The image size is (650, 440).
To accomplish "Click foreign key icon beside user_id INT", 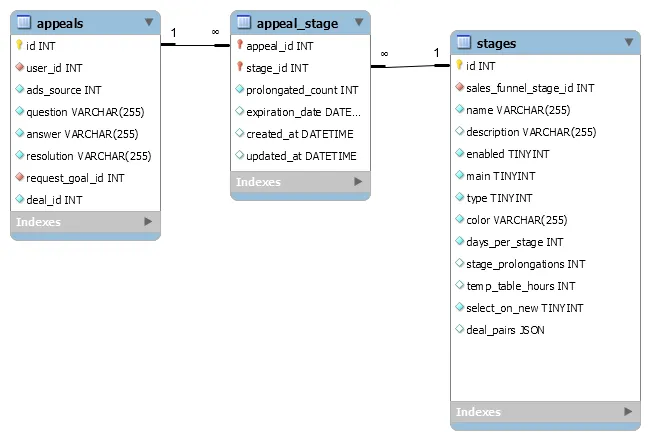I will click(19, 66).
